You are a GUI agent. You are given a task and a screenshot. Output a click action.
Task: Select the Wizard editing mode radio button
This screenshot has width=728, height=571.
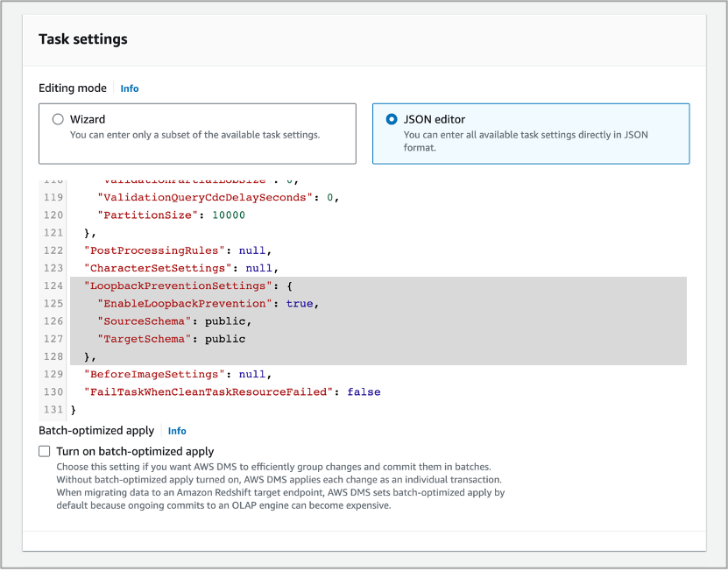pos(58,119)
